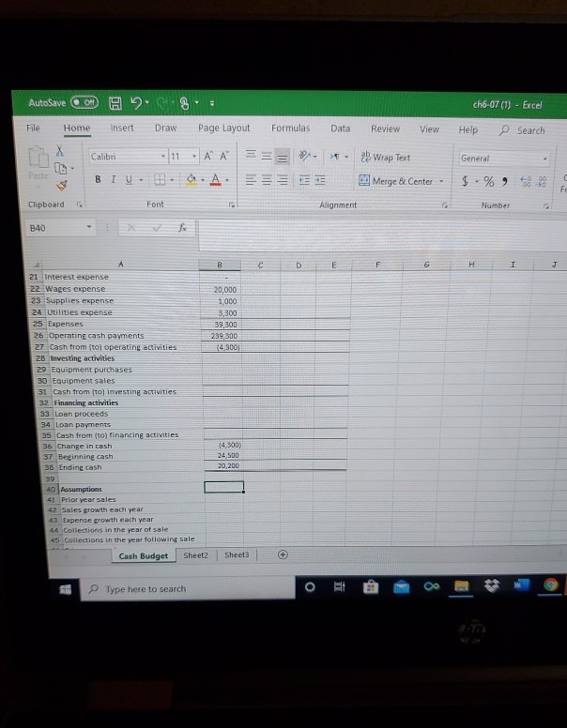This screenshot has width=567, height=728.
Task: Open the Page Layout tab
Action: click(x=223, y=128)
